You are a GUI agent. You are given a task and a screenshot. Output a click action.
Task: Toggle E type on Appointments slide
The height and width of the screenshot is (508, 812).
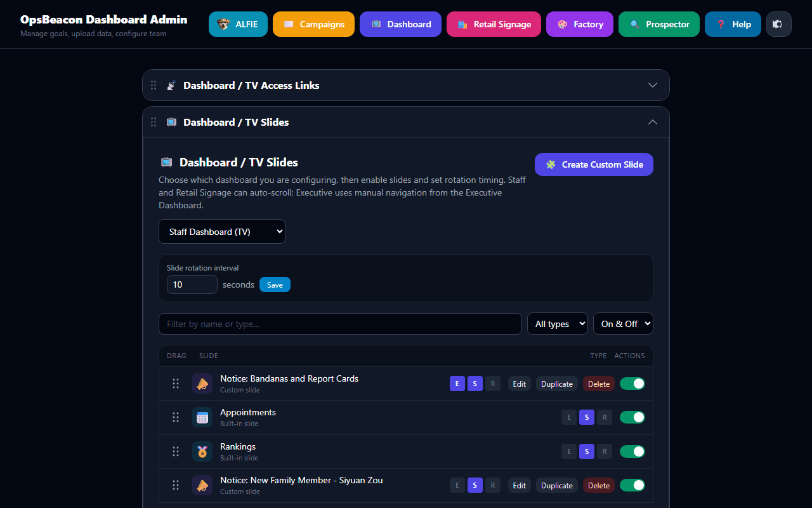[x=569, y=417]
